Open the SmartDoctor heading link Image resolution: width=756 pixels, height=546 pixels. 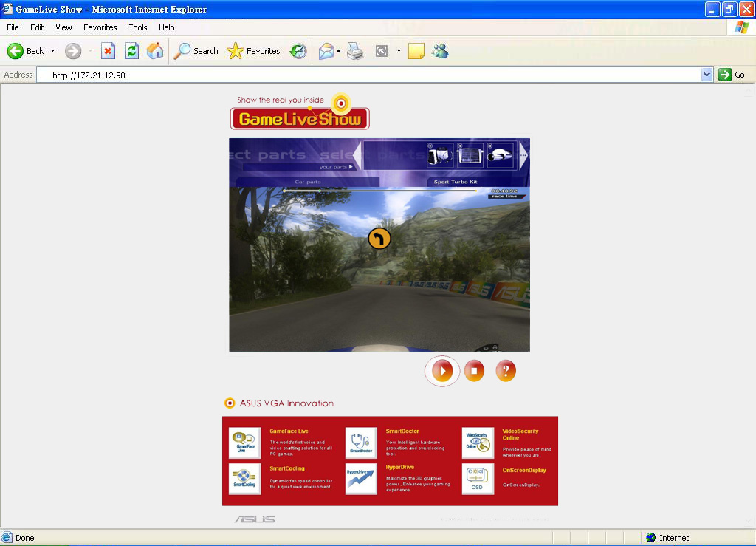click(402, 431)
